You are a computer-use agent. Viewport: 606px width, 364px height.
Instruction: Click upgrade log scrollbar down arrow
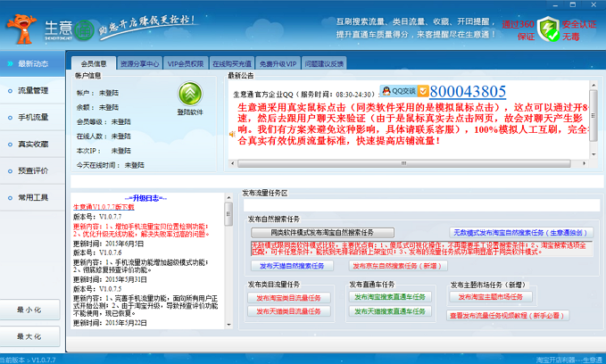[x=228, y=324]
